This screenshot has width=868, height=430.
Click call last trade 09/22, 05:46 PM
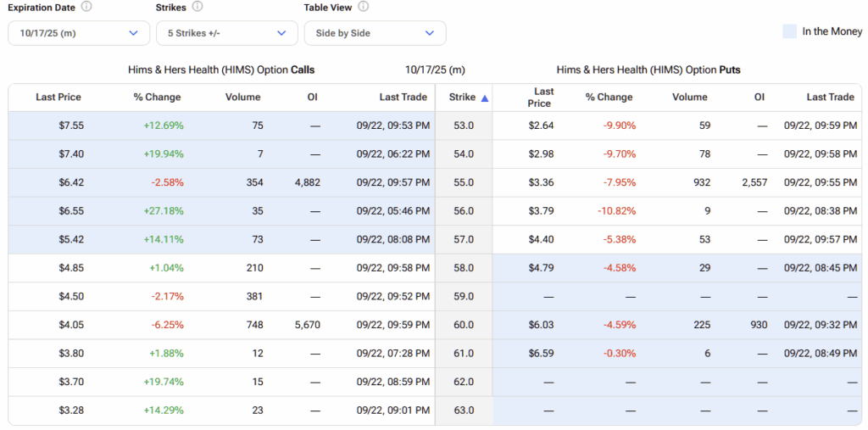393,211
